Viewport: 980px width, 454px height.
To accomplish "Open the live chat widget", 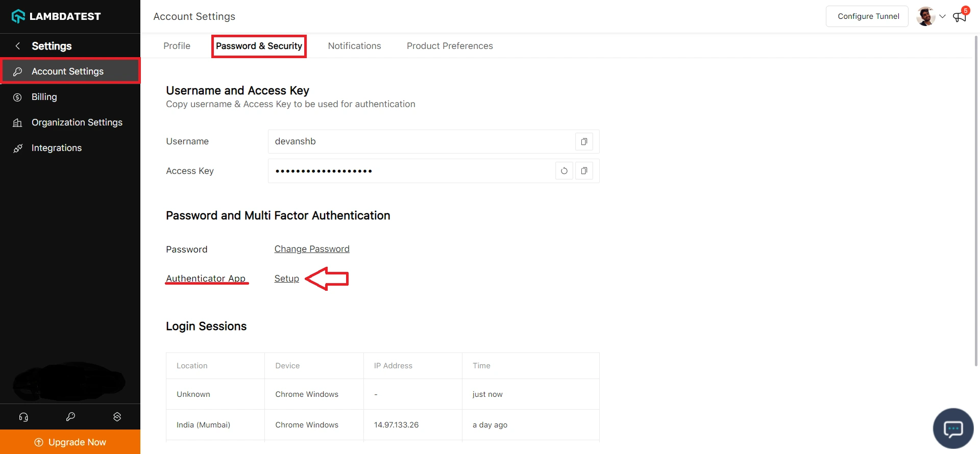I will coord(952,428).
